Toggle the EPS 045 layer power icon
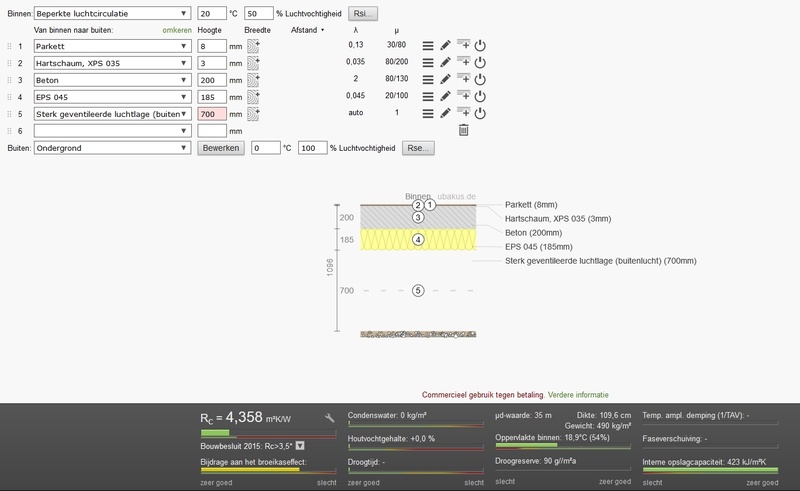This screenshot has height=491, width=800. click(x=480, y=96)
